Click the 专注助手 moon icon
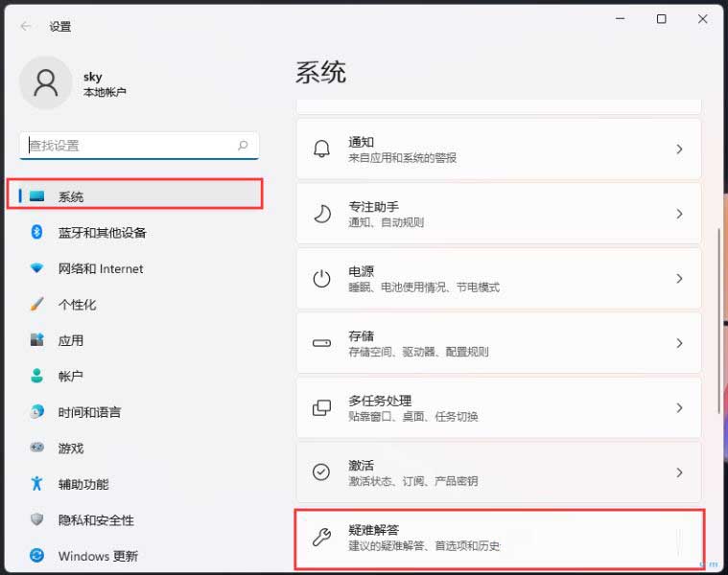Viewport: 728px width, 575px height. pyautogui.click(x=321, y=214)
